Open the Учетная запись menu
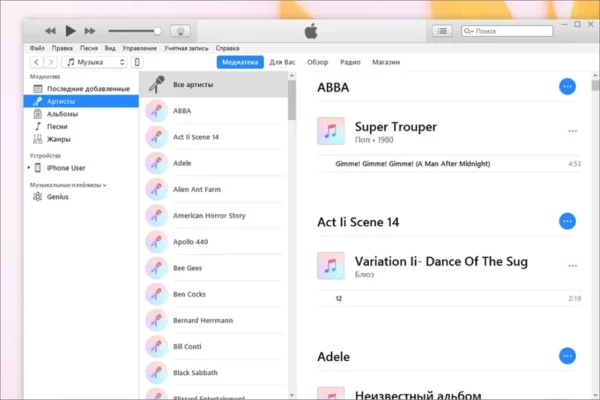The width and height of the screenshot is (600, 400). [x=186, y=48]
